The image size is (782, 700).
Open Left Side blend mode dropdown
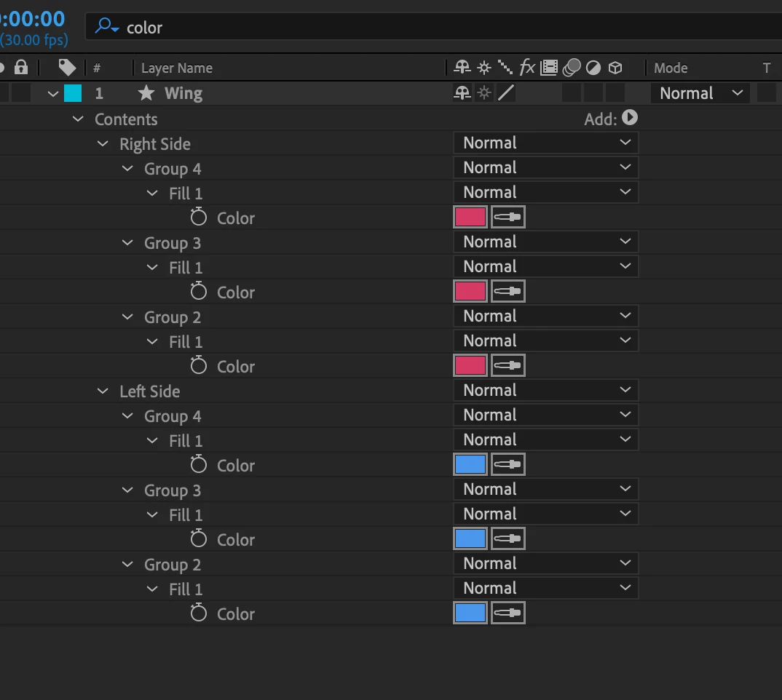point(545,390)
